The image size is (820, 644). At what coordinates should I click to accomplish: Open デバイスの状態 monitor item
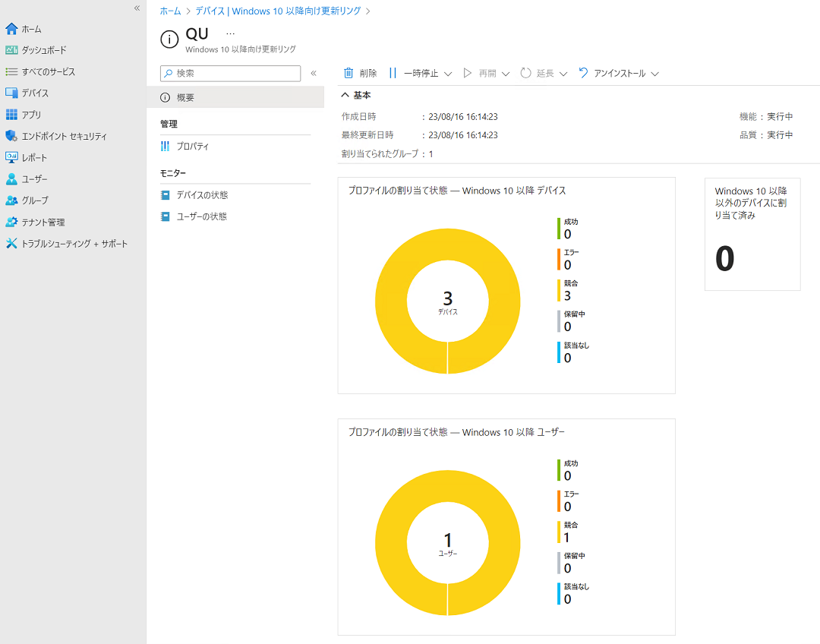pyautogui.click(x=202, y=195)
